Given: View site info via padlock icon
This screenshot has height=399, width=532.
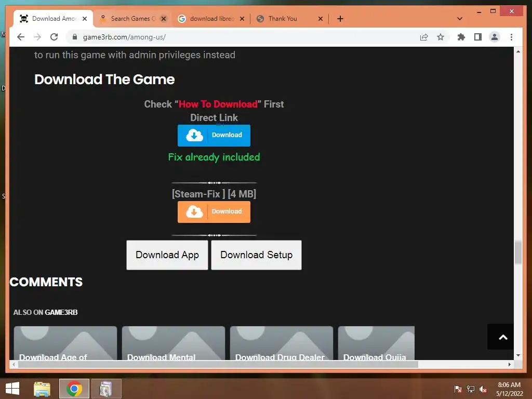Looking at the screenshot, I should 75,37.
